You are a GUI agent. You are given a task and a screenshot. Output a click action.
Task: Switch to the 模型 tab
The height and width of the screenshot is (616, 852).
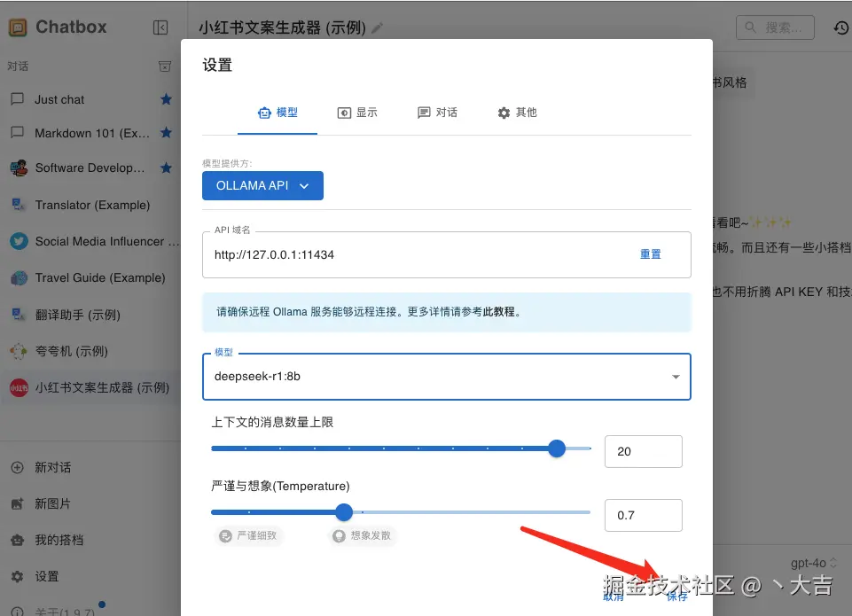click(277, 113)
